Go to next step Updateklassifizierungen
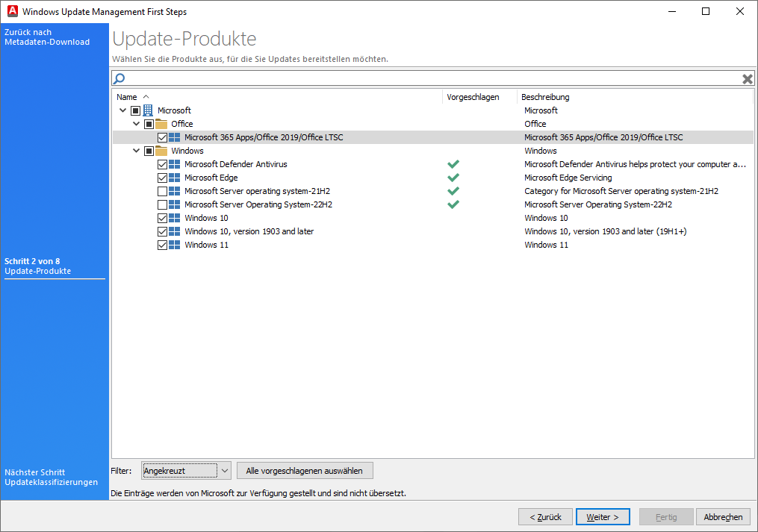Screen dimensions: 758x532 click(52, 478)
